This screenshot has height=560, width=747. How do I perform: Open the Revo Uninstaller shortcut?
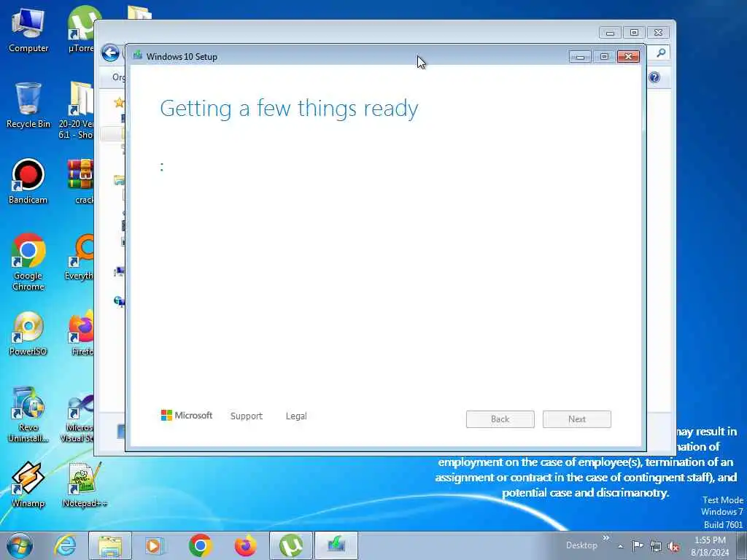click(x=28, y=414)
